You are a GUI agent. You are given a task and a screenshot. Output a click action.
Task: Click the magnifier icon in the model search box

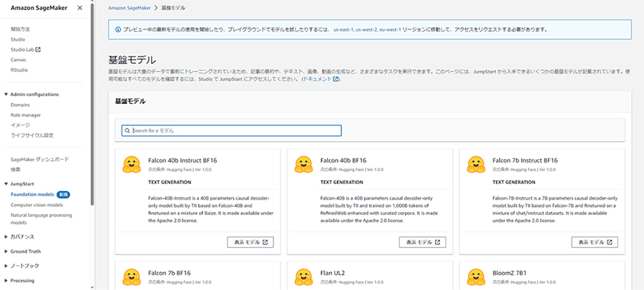(127, 130)
